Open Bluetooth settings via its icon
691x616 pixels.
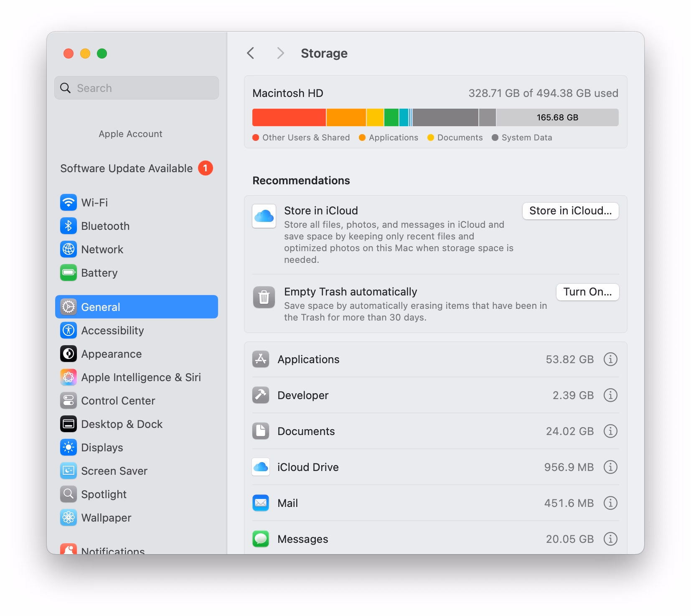pos(68,226)
